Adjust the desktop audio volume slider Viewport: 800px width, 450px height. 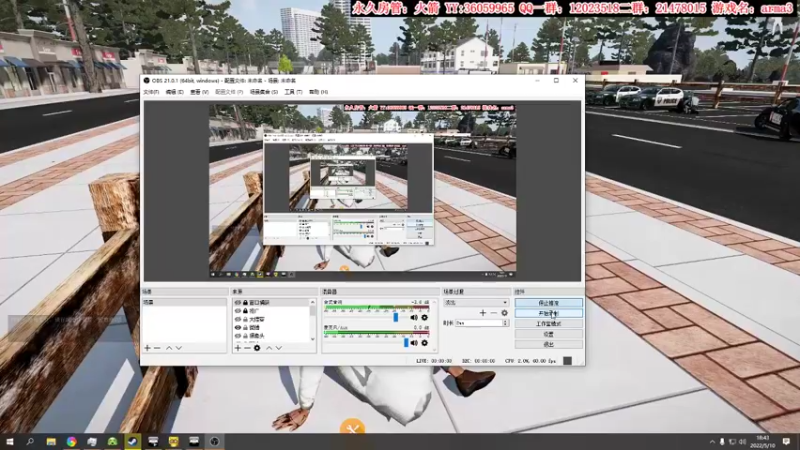pos(395,317)
